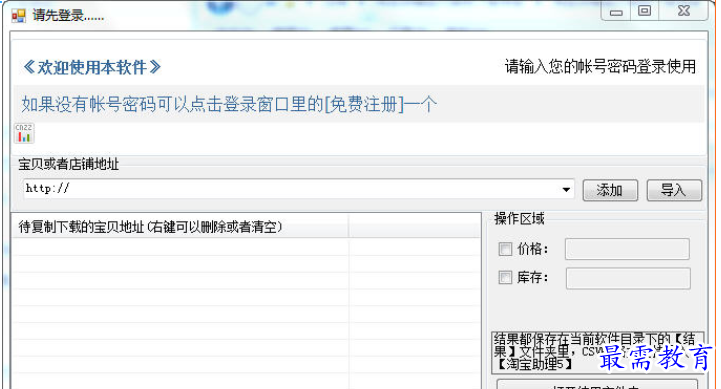Click the free registration hint text line
The width and height of the screenshot is (721, 389).
(x=229, y=104)
